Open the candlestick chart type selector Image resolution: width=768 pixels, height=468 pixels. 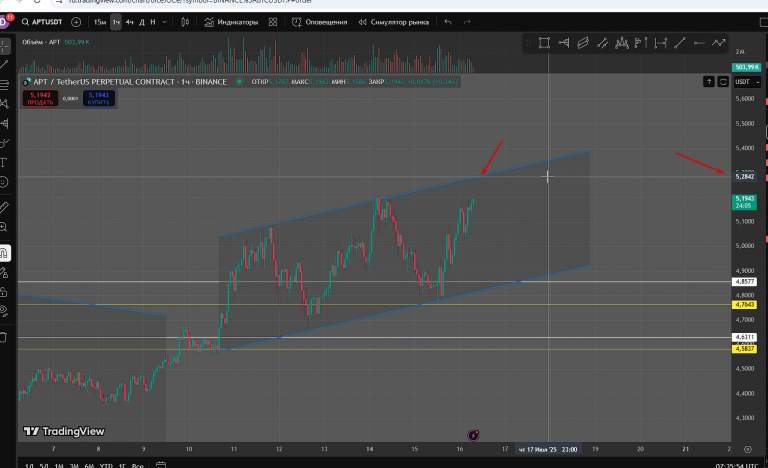coord(185,22)
